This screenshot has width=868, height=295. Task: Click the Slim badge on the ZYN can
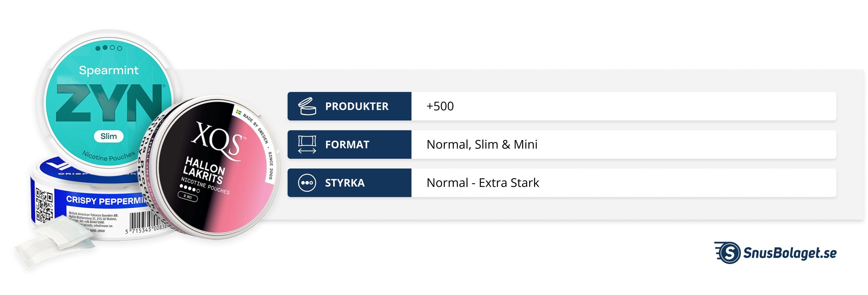tap(109, 136)
